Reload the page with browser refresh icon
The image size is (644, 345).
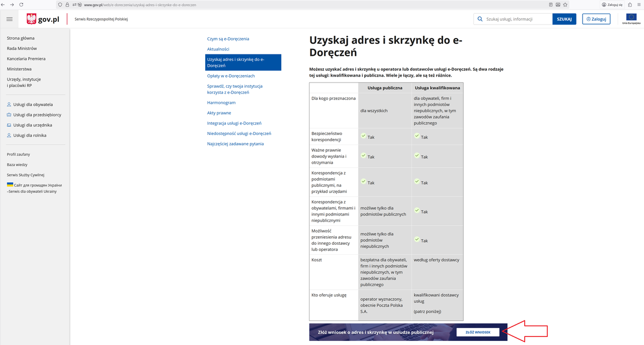click(x=21, y=5)
